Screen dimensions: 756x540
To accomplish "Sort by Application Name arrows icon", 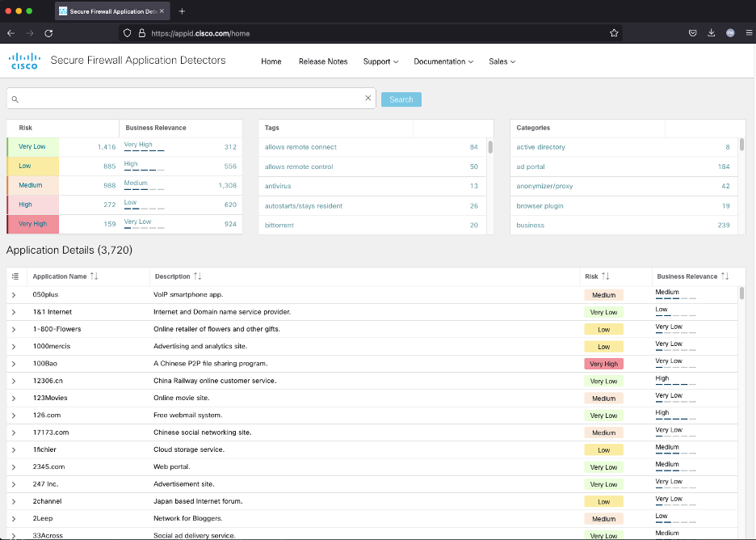I will coord(94,276).
